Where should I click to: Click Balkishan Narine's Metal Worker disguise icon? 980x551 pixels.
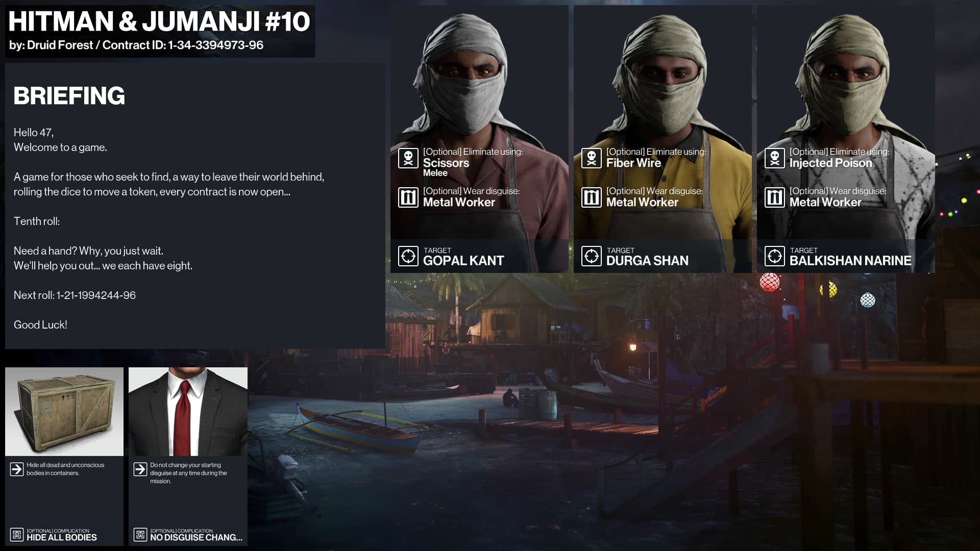pos(775,197)
